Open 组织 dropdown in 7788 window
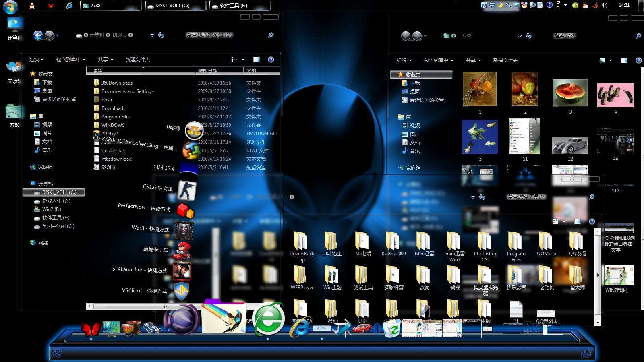Viewport: 644px width, 362px height. tap(404, 60)
